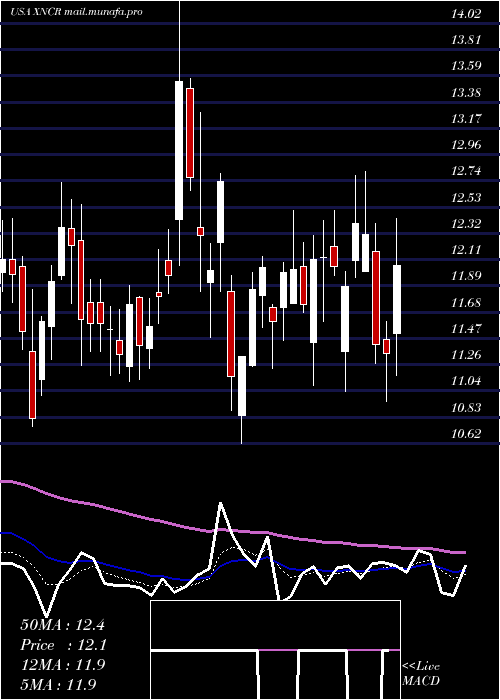This screenshot has width=500, height=700.
Task: Click the '5MA : 11.9' legend text
Action: pos(58,684)
